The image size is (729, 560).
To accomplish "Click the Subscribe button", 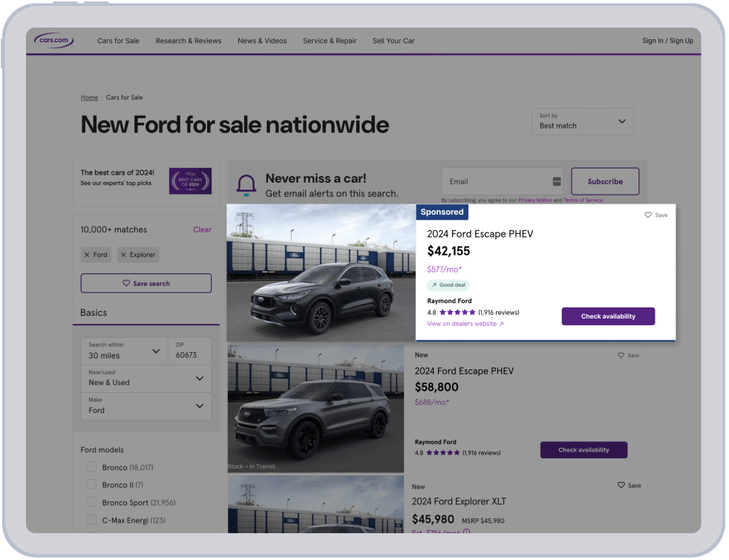I will click(605, 181).
